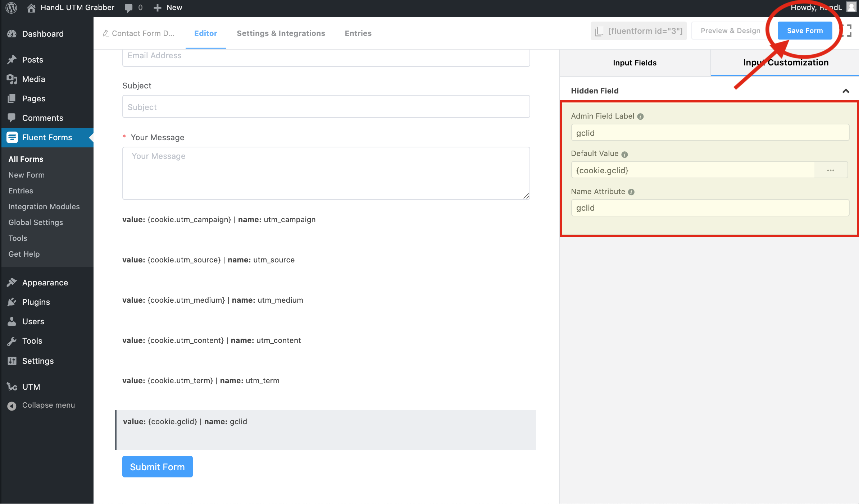This screenshot has height=504, width=859.
Task: Click the Name Attribute info icon
Action: click(631, 192)
